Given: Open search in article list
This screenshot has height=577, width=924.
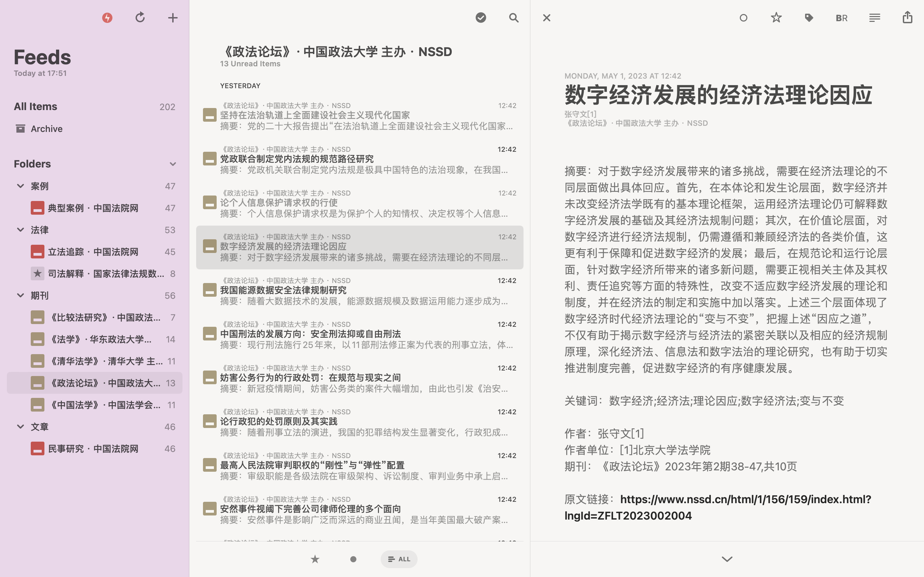Looking at the screenshot, I should click(514, 17).
